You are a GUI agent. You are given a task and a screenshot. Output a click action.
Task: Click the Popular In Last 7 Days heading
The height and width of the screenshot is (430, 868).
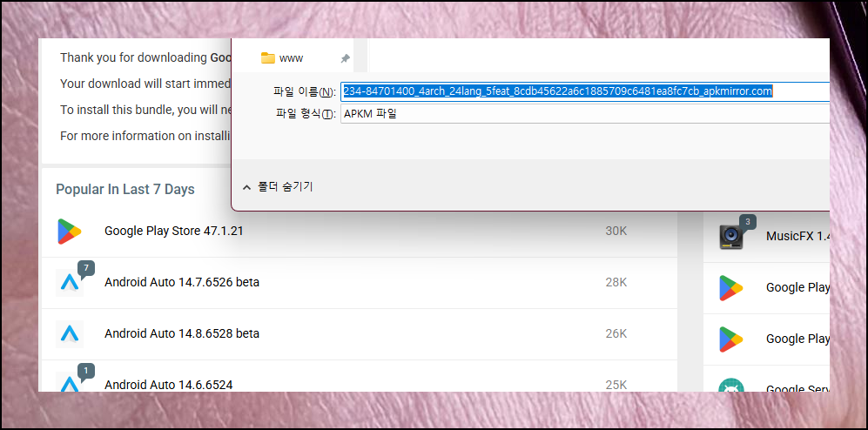point(125,189)
